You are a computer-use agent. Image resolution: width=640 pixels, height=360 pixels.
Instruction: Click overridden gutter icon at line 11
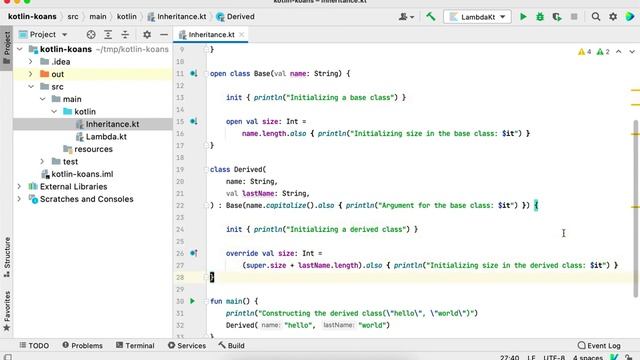tap(193, 73)
